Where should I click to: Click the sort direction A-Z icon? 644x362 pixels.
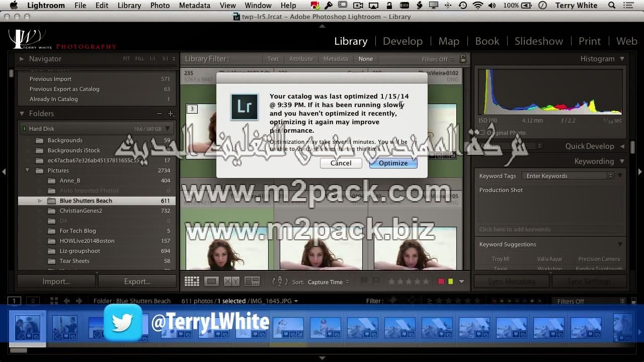coord(280,282)
